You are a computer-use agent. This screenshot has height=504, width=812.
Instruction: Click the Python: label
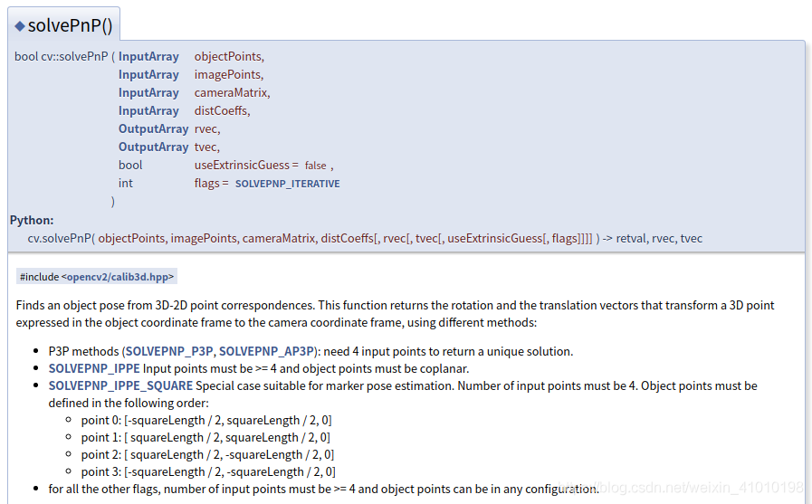pos(32,220)
